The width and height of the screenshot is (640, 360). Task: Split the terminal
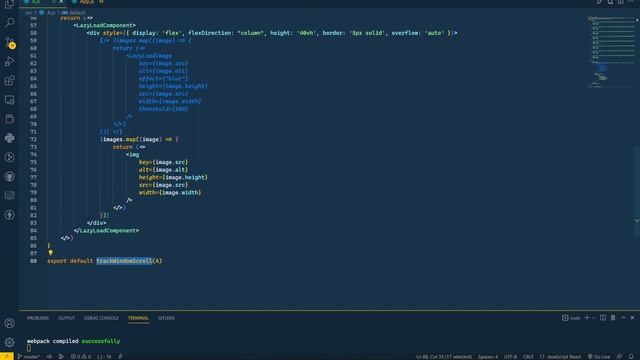(603, 318)
